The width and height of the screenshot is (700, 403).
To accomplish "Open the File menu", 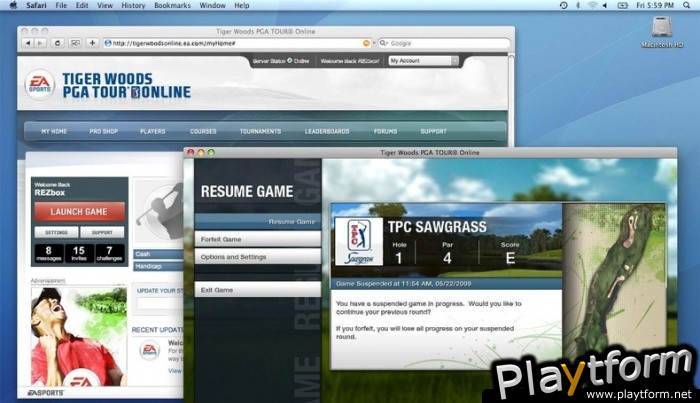I will 61,5.
